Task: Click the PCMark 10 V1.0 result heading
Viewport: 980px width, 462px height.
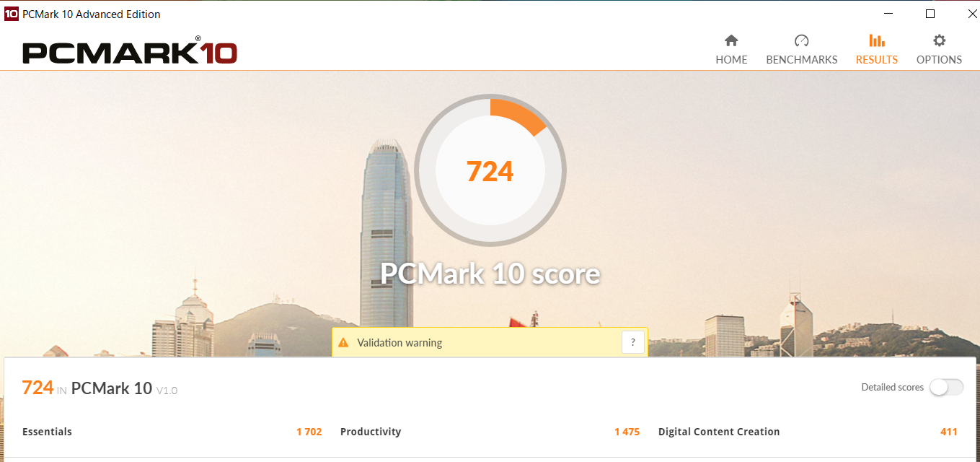Action: (124, 388)
